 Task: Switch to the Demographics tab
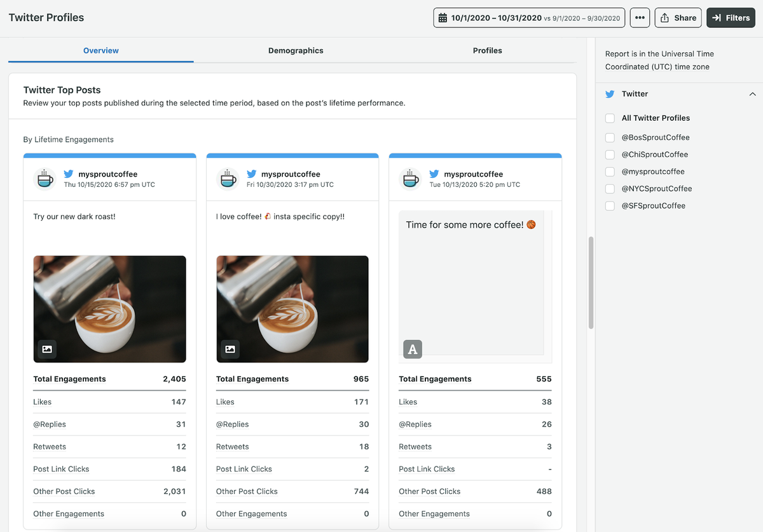(296, 50)
